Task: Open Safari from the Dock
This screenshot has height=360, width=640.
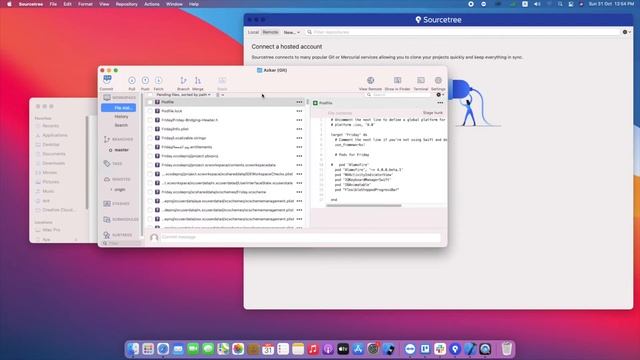Action: (x=163, y=349)
